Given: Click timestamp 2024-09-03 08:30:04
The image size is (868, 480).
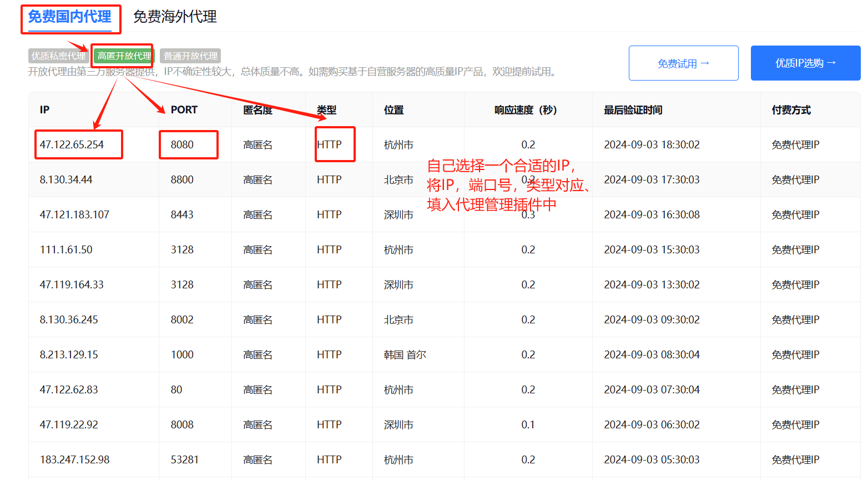Looking at the screenshot, I should 652,355.
